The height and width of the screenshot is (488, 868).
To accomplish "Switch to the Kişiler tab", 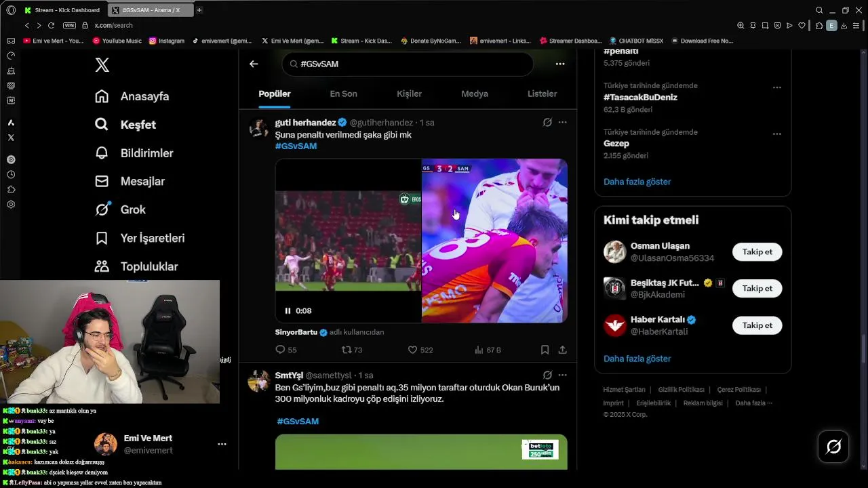I will click(x=409, y=94).
